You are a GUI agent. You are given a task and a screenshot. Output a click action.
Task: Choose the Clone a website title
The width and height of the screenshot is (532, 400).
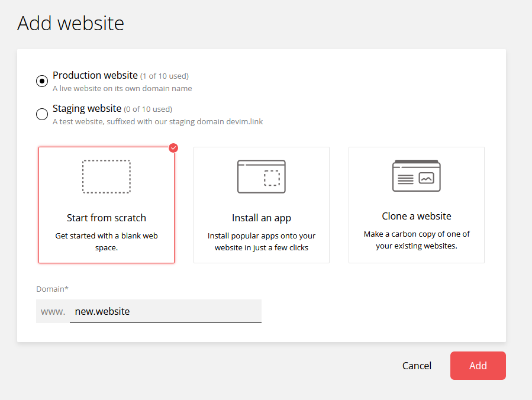pyautogui.click(x=417, y=216)
